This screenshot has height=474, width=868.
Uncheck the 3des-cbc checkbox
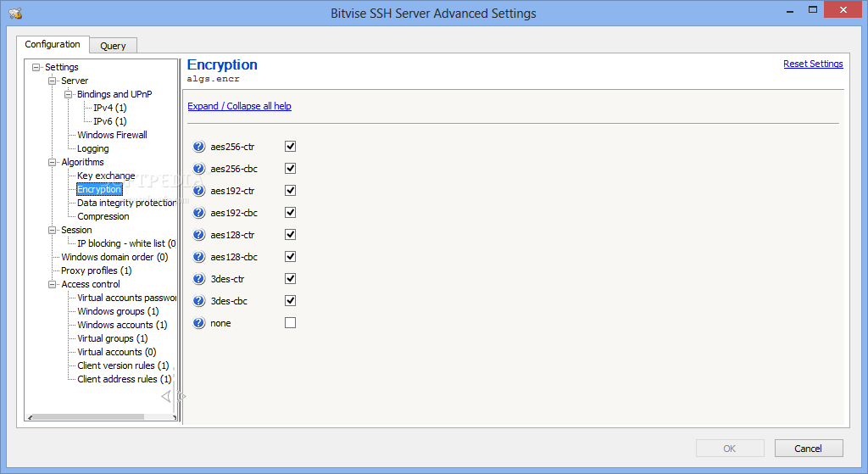click(x=290, y=301)
